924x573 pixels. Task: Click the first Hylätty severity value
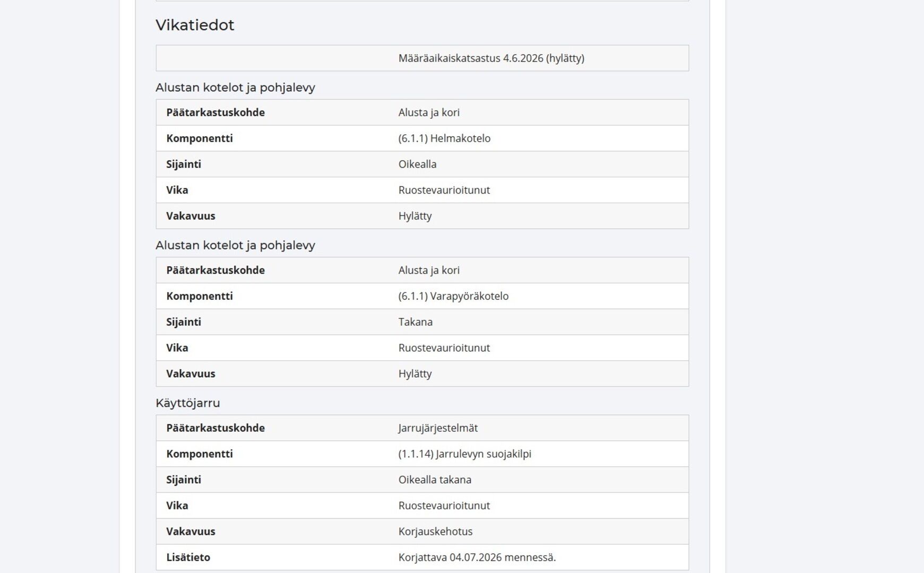pos(415,216)
